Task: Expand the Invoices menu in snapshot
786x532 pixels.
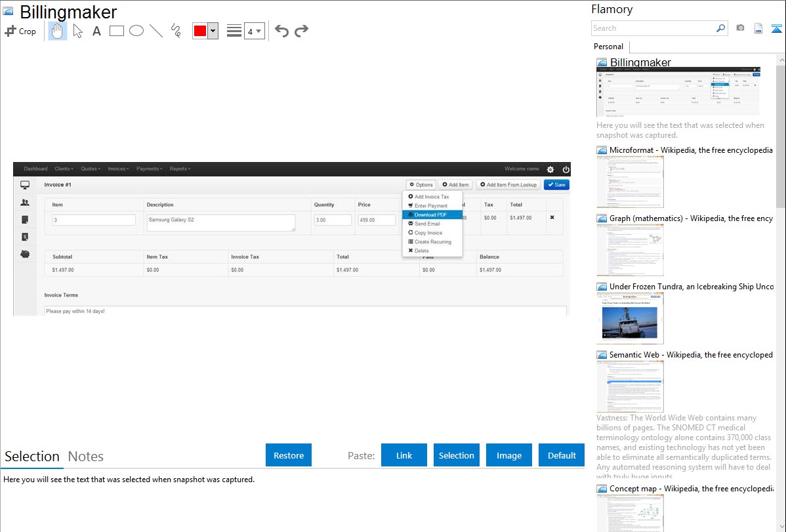Action: (118, 169)
